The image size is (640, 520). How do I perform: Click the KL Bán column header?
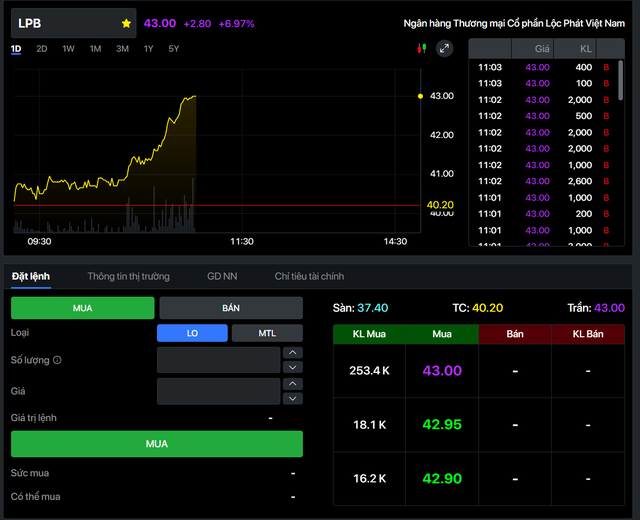tap(588, 334)
